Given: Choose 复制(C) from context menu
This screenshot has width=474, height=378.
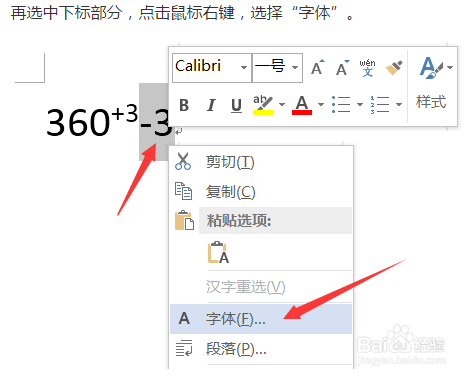Looking at the screenshot, I should (x=261, y=192).
